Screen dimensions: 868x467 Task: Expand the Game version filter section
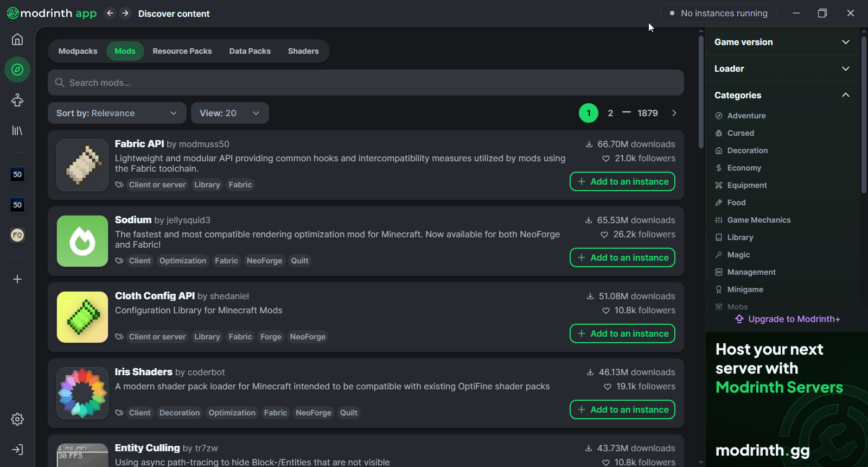pos(782,42)
